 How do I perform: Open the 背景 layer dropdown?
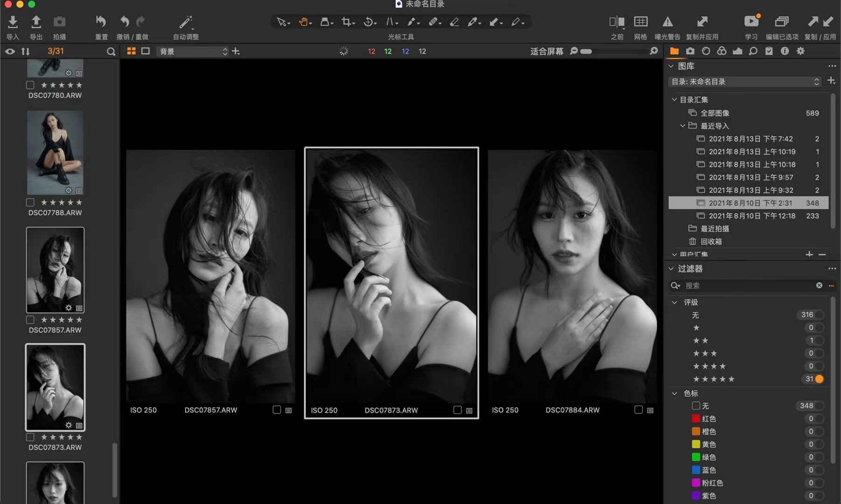194,51
